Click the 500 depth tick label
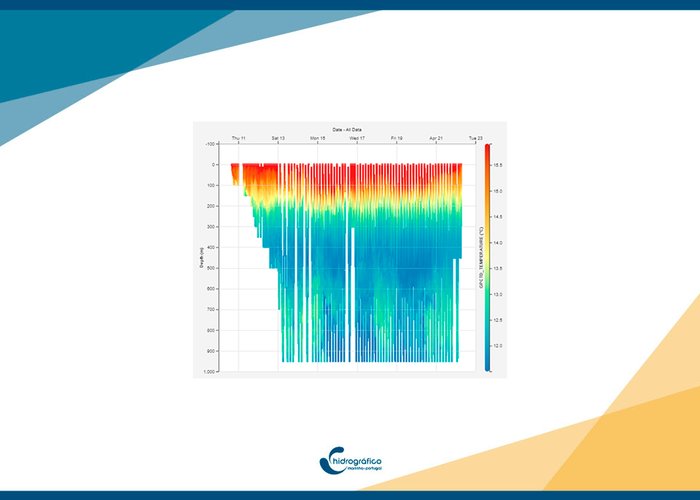Screen dimensions: 700x500 click(x=213, y=268)
